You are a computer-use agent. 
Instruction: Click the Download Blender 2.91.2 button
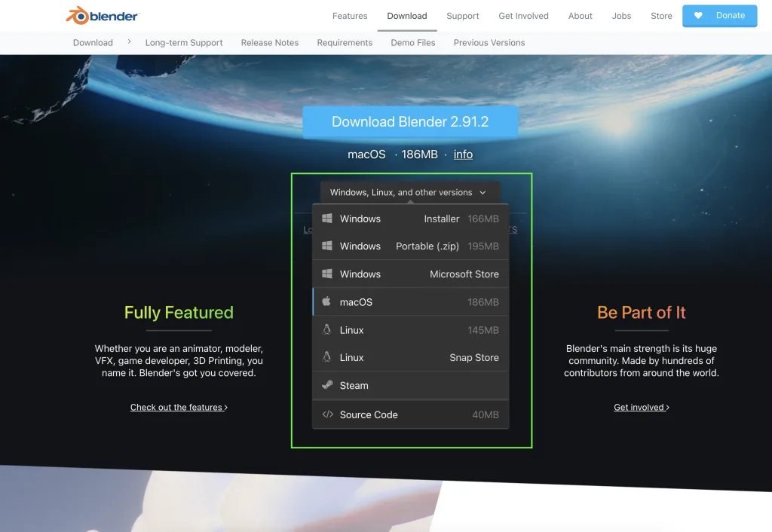(x=410, y=121)
